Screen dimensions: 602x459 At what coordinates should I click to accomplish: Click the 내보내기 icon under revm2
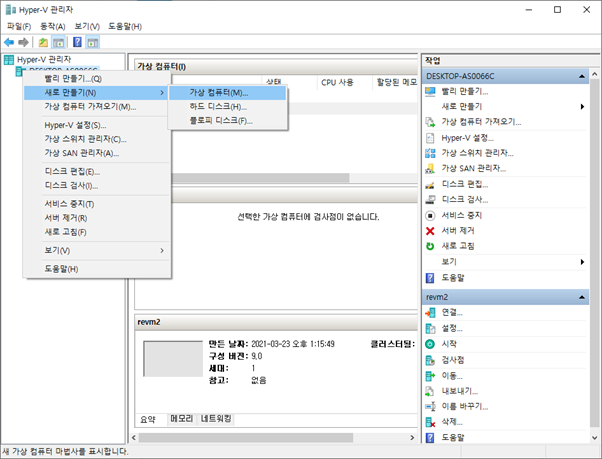(430, 391)
